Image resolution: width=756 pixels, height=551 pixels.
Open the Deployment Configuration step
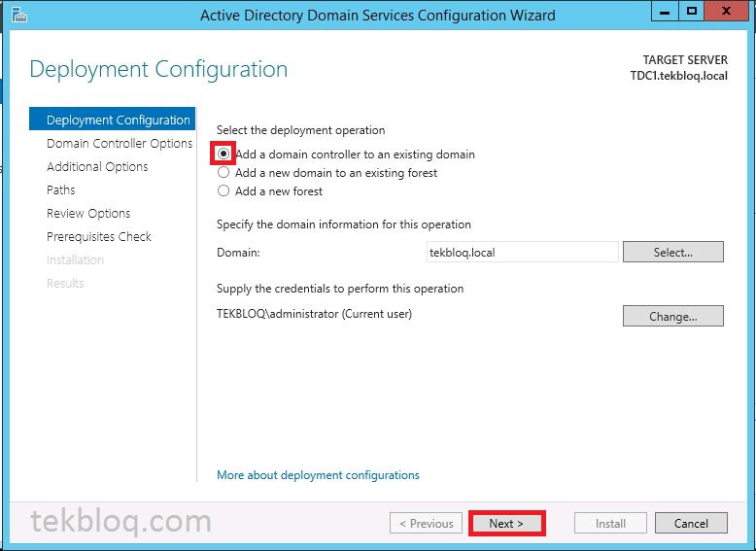[x=113, y=120]
